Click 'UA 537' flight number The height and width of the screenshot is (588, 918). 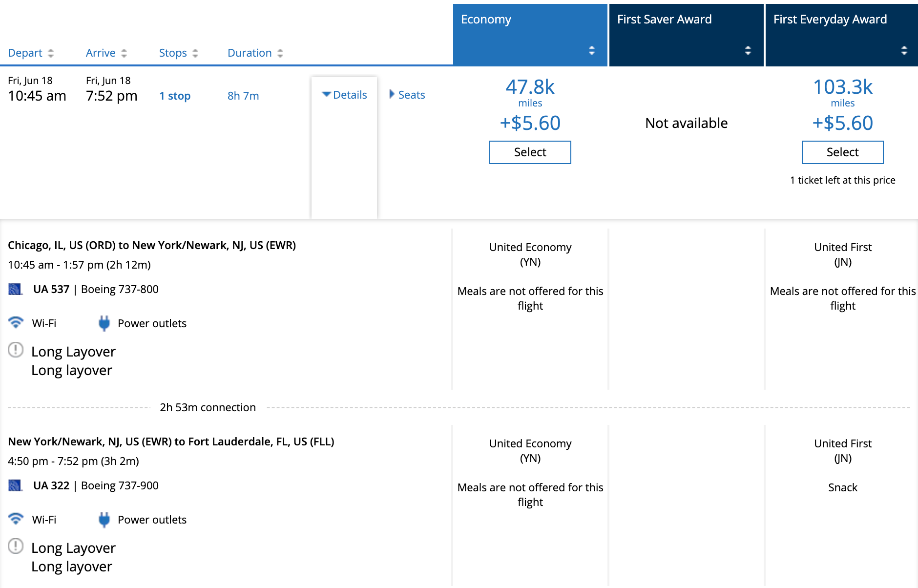click(51, 289)
